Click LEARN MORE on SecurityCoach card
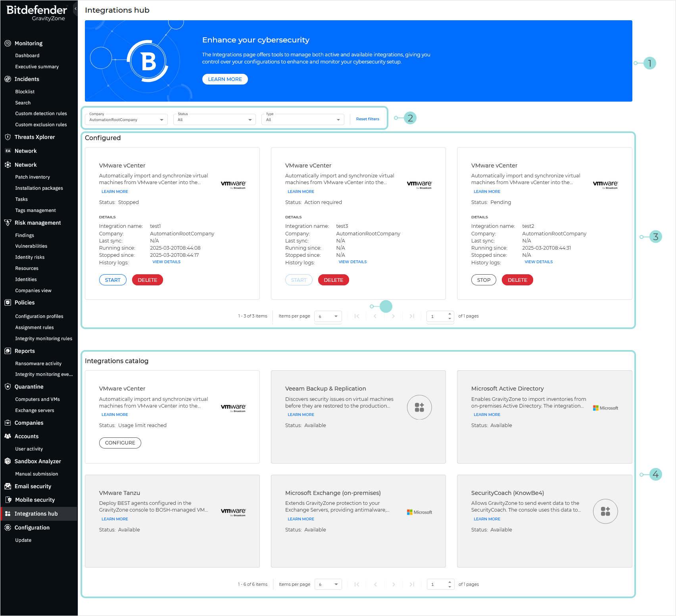 [x=487, y=519]
